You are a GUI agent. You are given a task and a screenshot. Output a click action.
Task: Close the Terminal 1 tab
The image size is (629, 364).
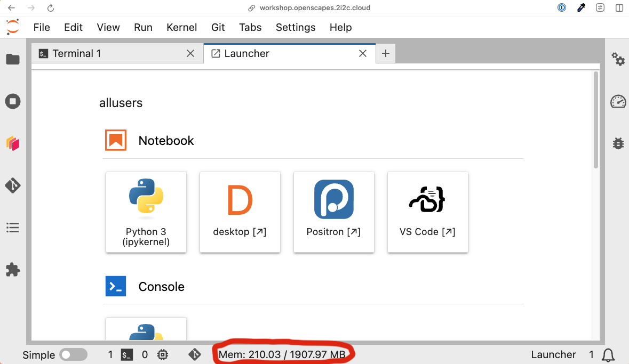point(190,53)
